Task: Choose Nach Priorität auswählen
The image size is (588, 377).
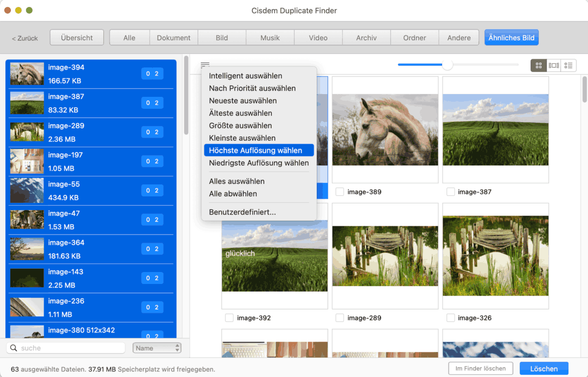Action: [x=259, y=88]
